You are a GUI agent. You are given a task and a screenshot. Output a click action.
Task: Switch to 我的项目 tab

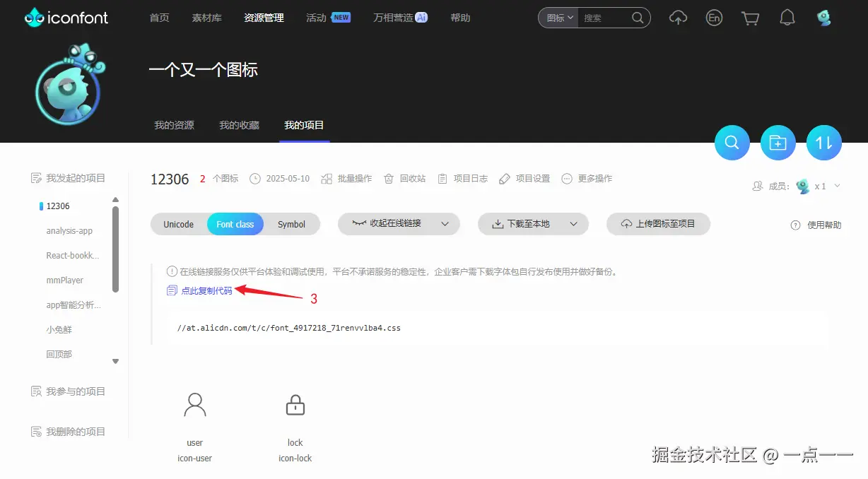coord(304,125)
